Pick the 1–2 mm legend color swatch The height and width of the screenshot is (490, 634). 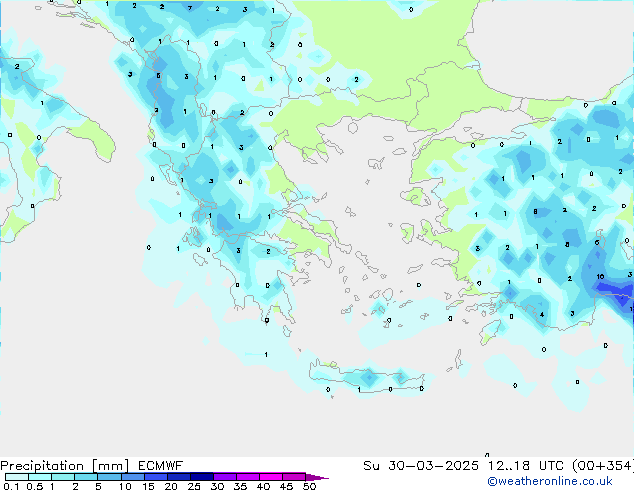coord(63,477)
